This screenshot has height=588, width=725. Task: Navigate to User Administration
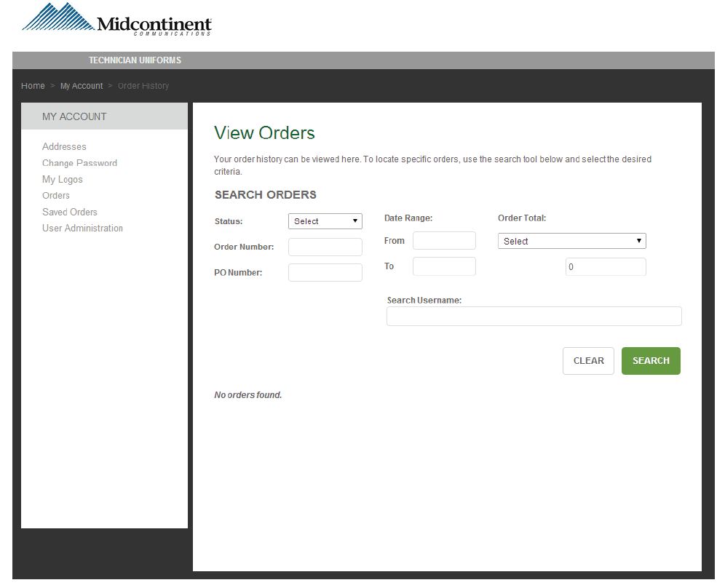82,229
